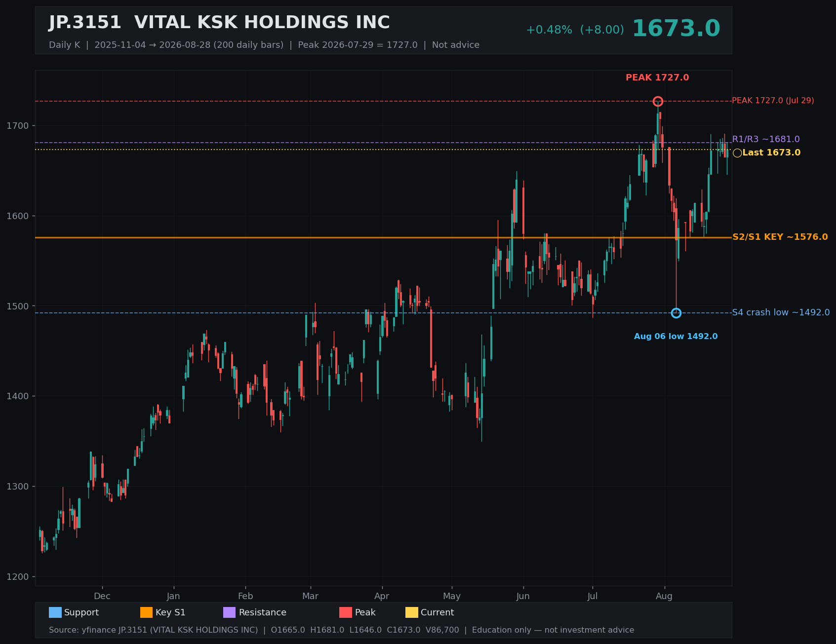Click the 1200 price axis label
This screenshot has width=836, height=644.
(18, 577)
